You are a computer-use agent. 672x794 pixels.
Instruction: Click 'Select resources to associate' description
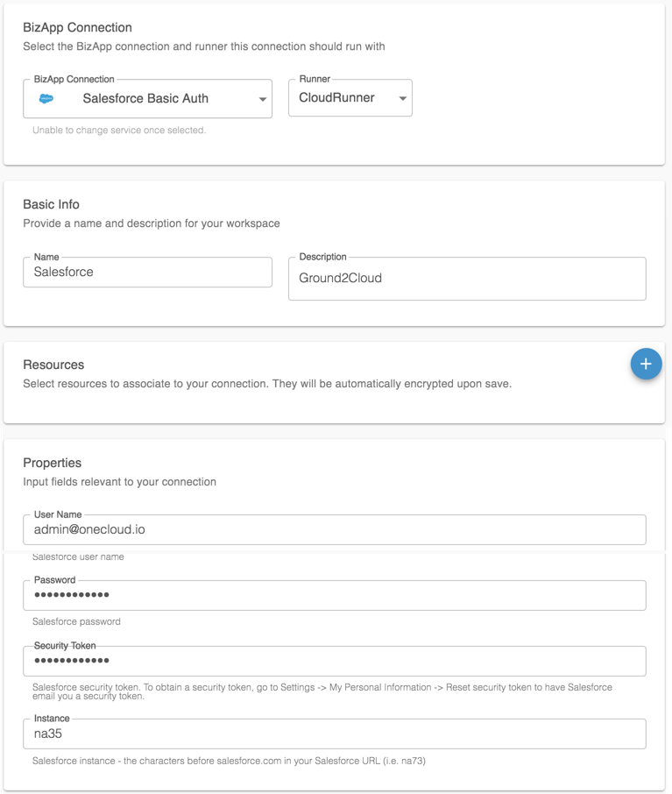(x=267, y=384)
